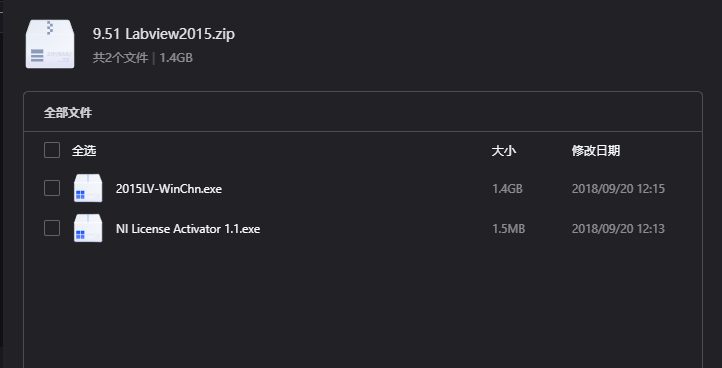Check the box for 2015LV-WinChn.exe
Image resolution: width=722 pixels, height=368 pixels.
pyautogui.click(x=52, y=188)
